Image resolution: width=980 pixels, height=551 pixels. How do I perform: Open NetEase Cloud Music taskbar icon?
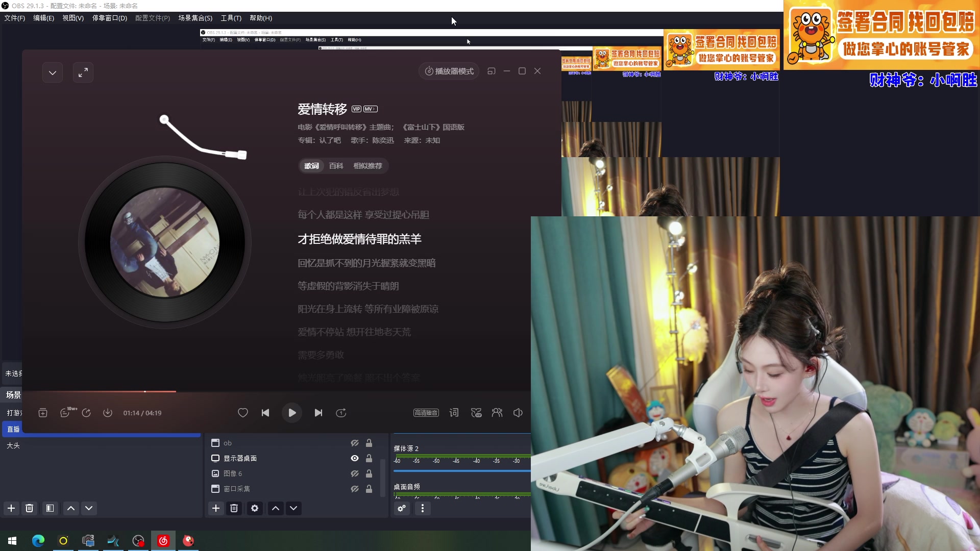[x=163, y=541]
